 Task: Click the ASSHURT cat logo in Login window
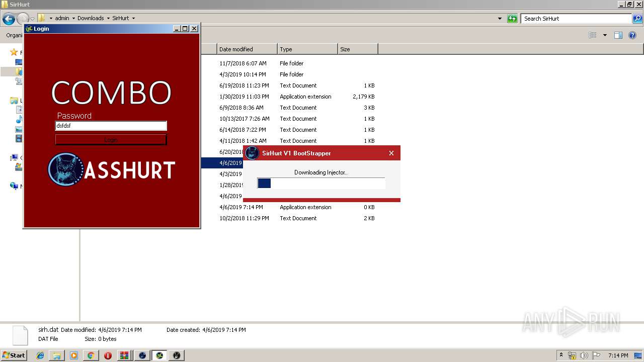pos(65,169)
